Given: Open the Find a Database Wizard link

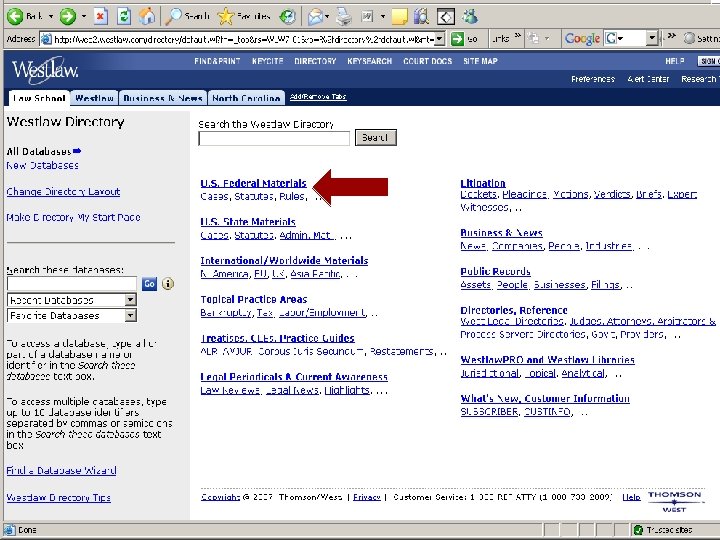Looking at the screenshot, I should (62, 470).
